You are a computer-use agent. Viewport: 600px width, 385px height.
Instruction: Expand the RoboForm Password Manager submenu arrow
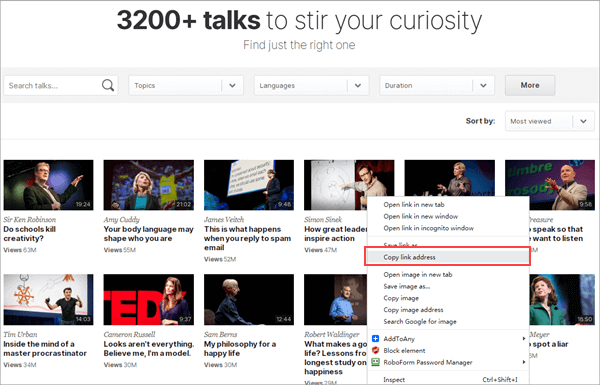pyautogui.click(x=523, y=362)
